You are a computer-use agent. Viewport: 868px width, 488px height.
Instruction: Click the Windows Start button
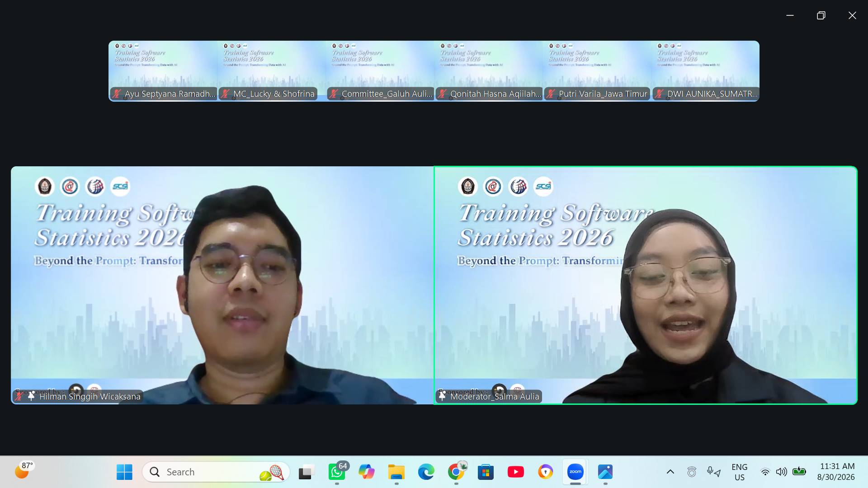pos(124,472)
